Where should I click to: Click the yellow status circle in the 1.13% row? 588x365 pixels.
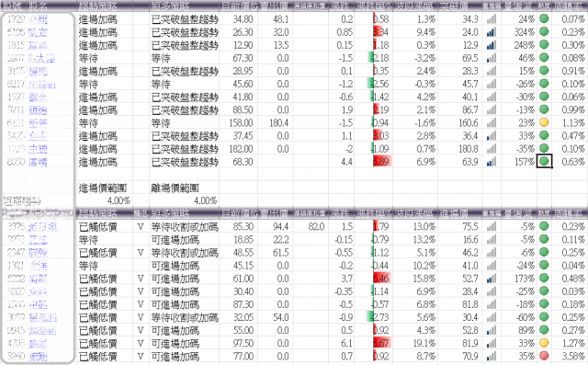tap(544, 122)
